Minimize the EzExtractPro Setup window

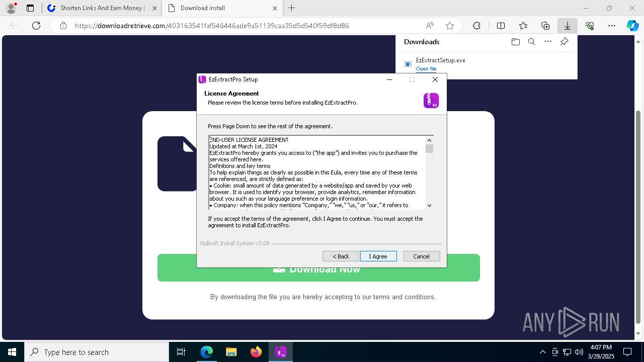pos(389,79)
